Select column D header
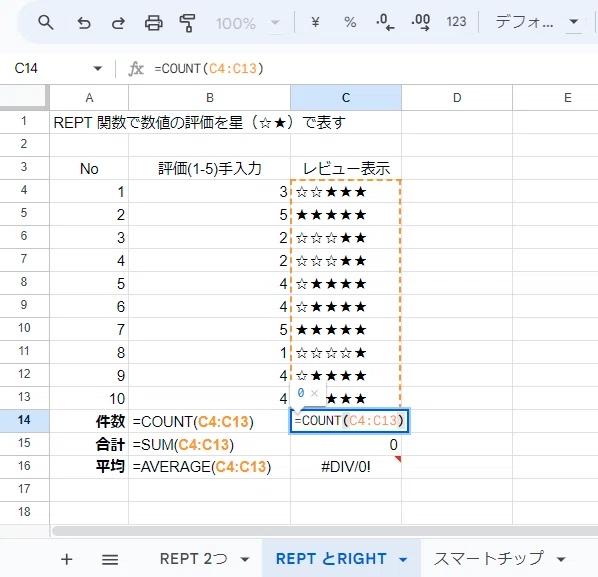The image size is (598, 577). (x=457, y=98)
